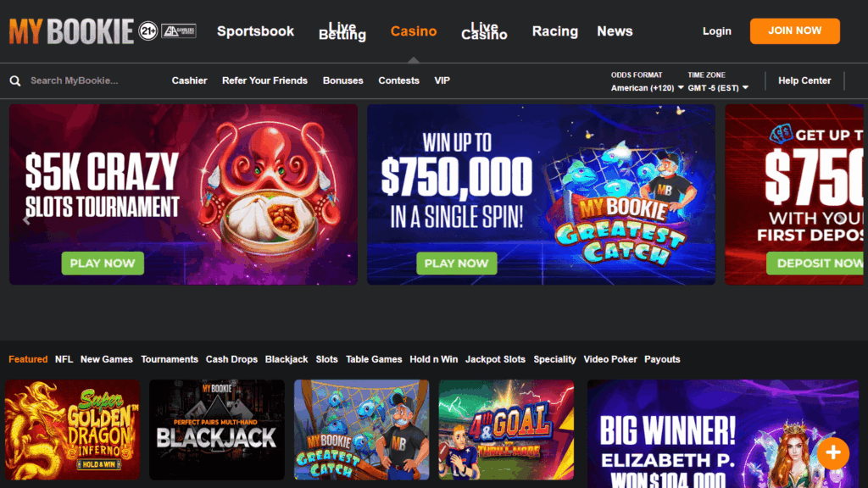
Task: Open the Login link
Action: [717, 31]
